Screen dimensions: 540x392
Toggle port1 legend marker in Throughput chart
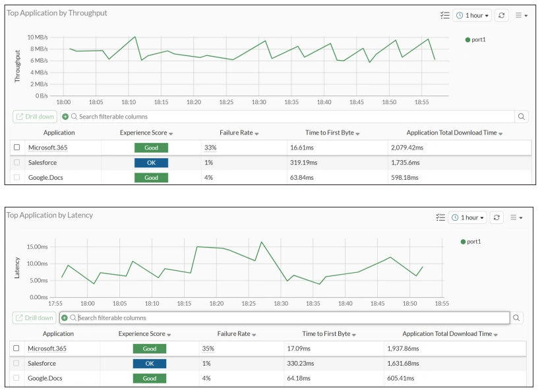pyautogui.click(x=467, y=40)
